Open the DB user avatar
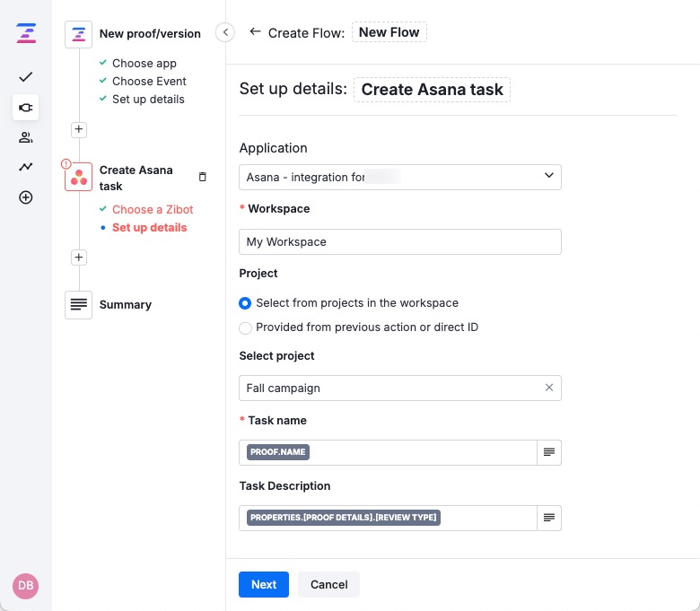700x611 pixels. tap(25, 586)
